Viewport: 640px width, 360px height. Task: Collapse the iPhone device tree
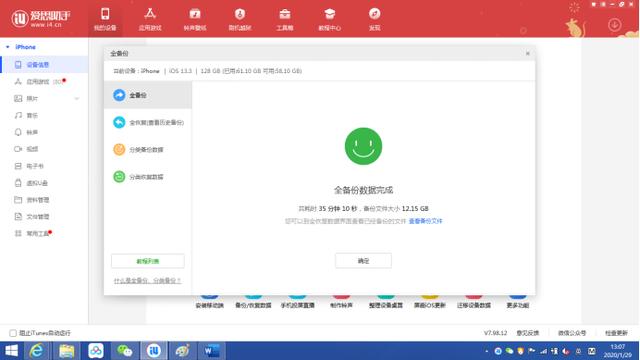point(8,47)
